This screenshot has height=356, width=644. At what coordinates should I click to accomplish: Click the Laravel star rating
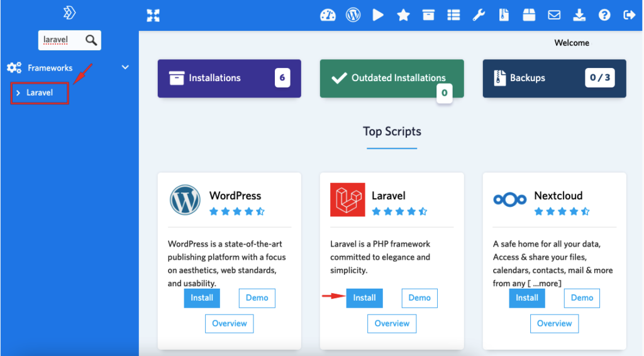(399, 211)
